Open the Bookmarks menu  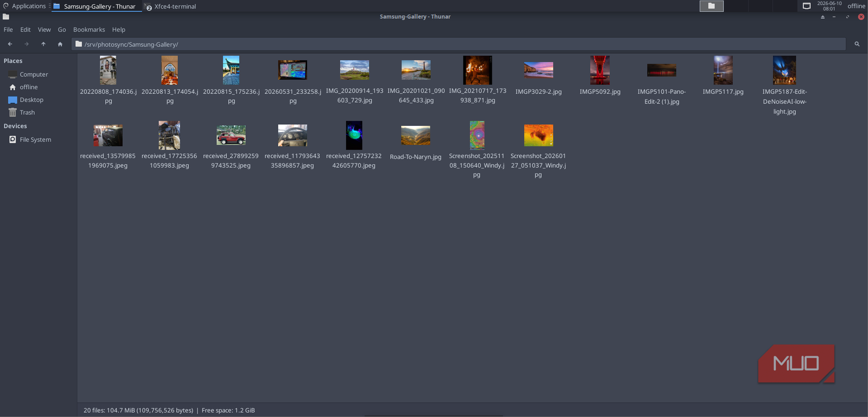[x=89, y=29]
